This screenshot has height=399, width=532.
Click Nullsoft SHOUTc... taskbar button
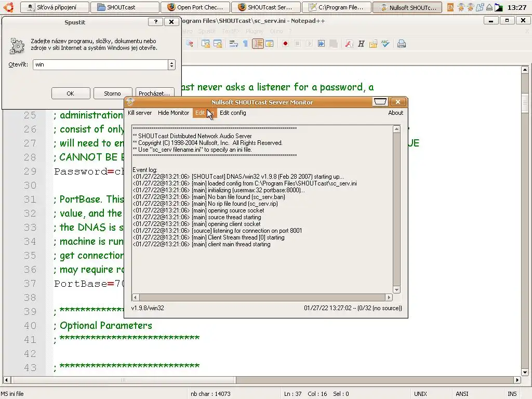[x=407, y=7]
